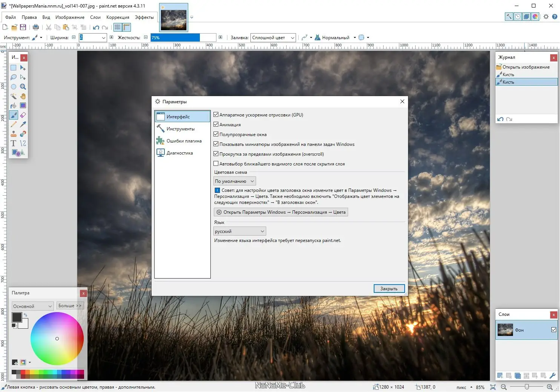560x392 pixels.
Task: Select the Color Picker eyedropper tool
Action: tap(23, 124)
